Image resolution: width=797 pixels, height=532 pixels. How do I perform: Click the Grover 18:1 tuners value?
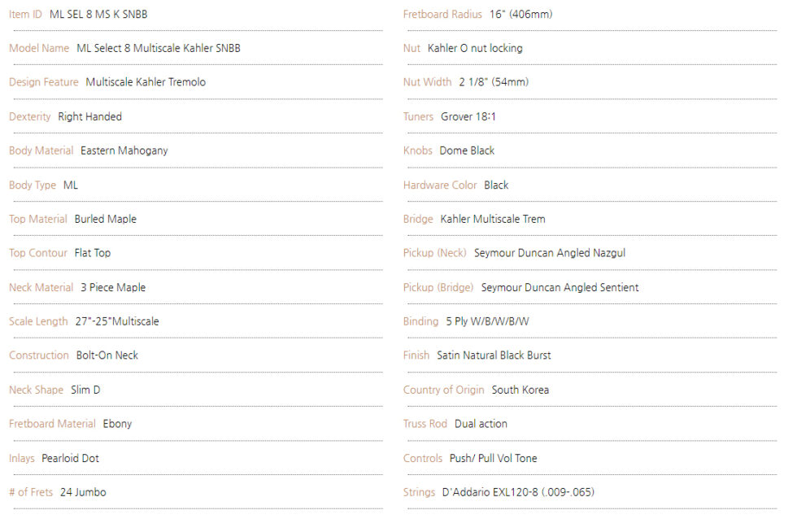tap(468, 116)
